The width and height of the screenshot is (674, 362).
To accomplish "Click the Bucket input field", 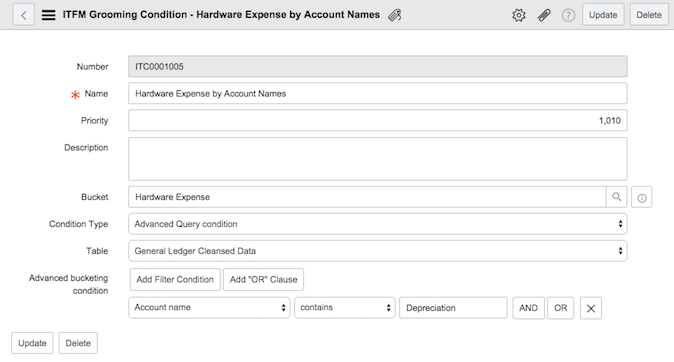I will 367,197.
